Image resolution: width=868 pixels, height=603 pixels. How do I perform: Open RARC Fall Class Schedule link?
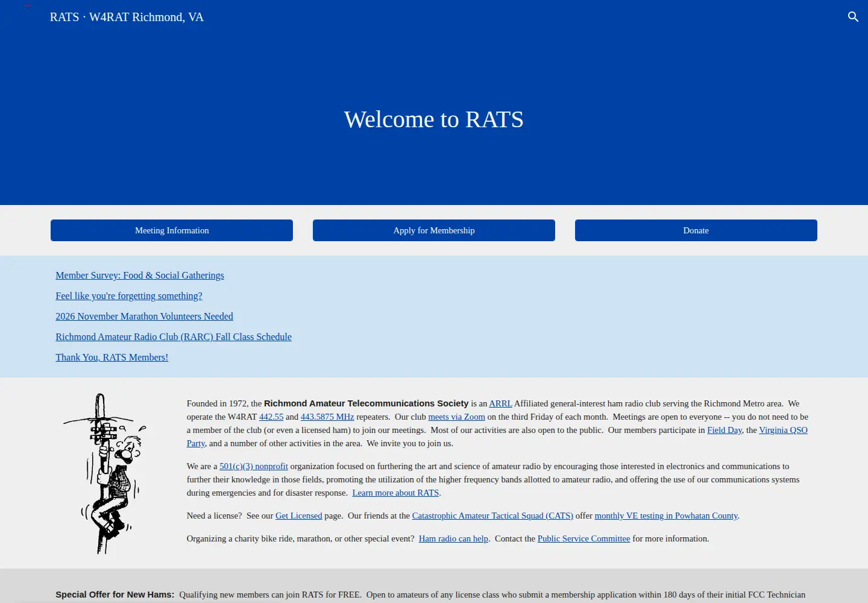pyautogui.click(x=174, y=337)
